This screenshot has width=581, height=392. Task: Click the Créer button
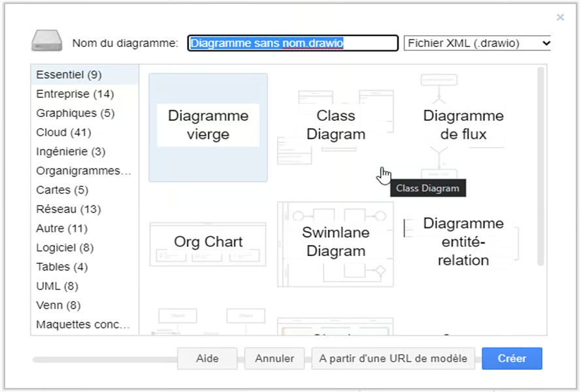pos(512,358)
